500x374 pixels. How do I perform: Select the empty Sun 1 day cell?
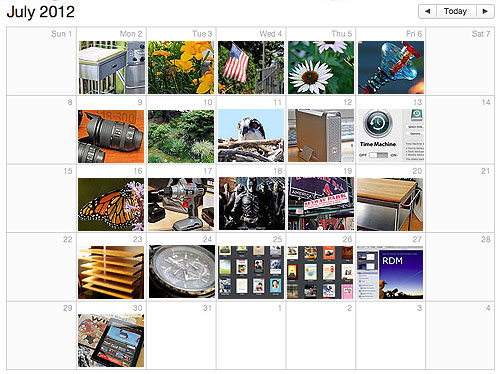41,61
